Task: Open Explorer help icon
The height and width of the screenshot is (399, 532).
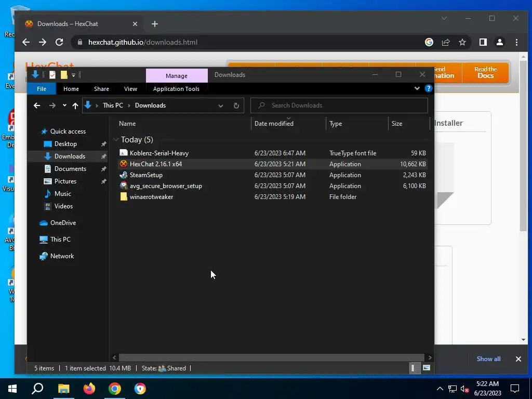Action: [429, 88]
